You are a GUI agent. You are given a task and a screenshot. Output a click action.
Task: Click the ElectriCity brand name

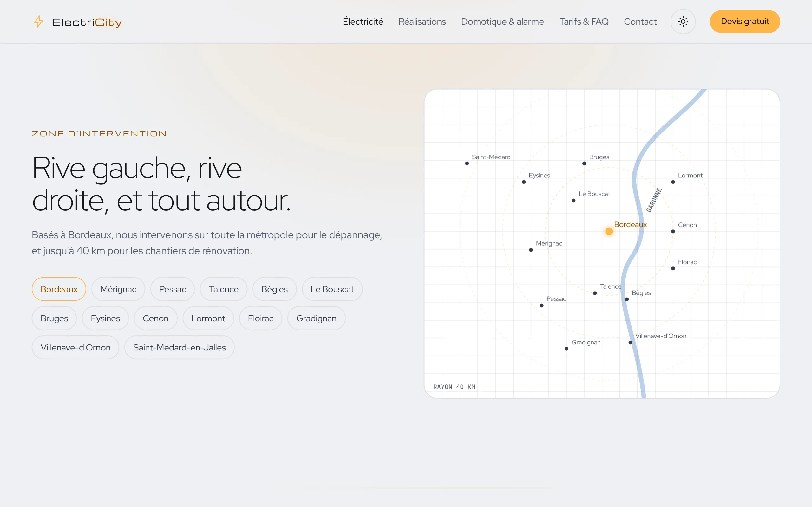[87, 22]
